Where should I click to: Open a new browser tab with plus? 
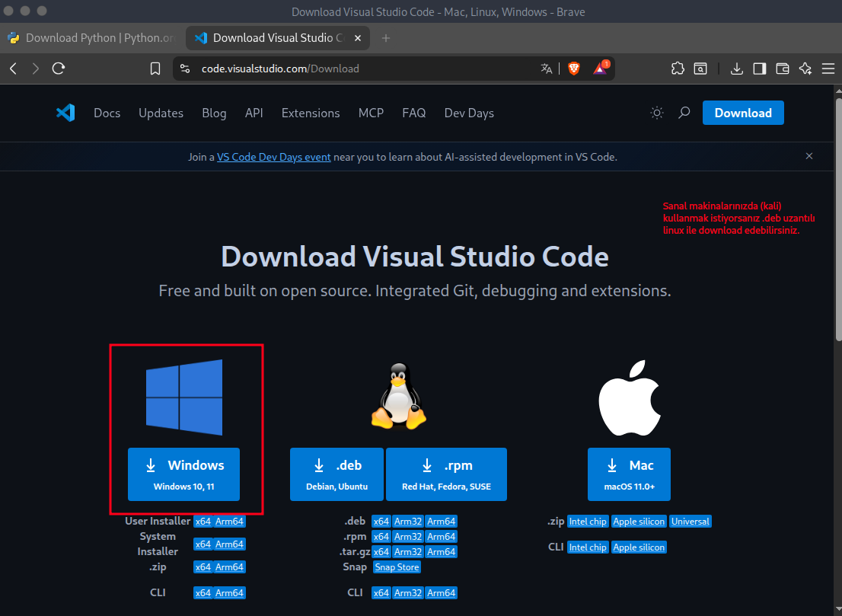tap(385, 38)
